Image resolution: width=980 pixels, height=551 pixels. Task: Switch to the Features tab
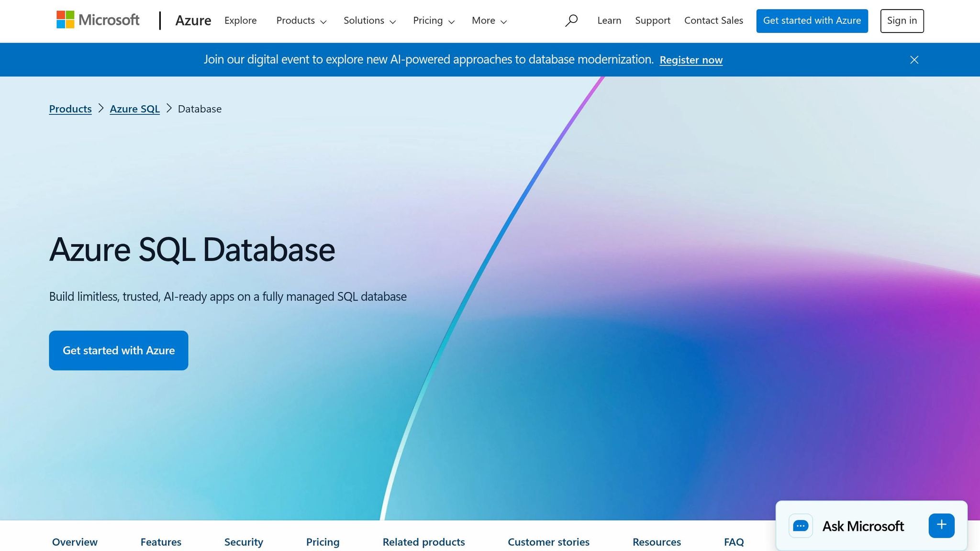(x=161, y=542)
